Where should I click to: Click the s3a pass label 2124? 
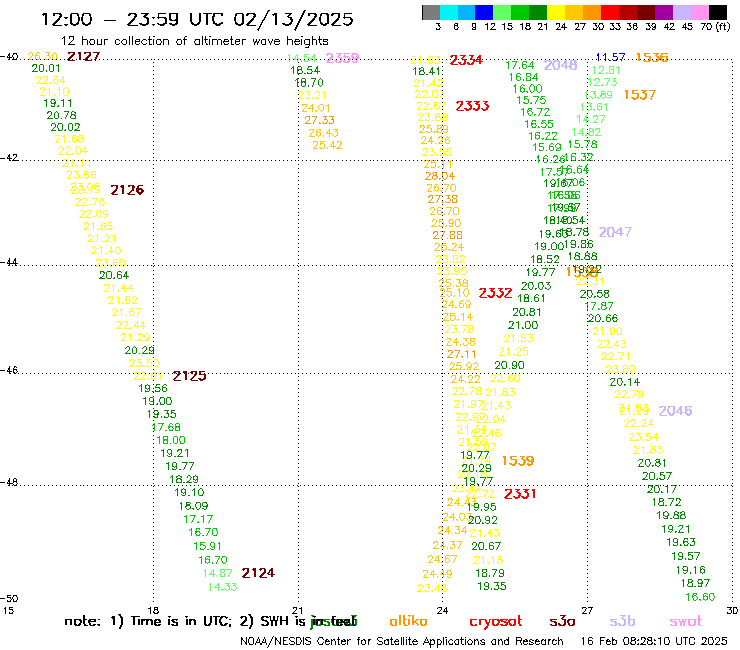(258, 573)
